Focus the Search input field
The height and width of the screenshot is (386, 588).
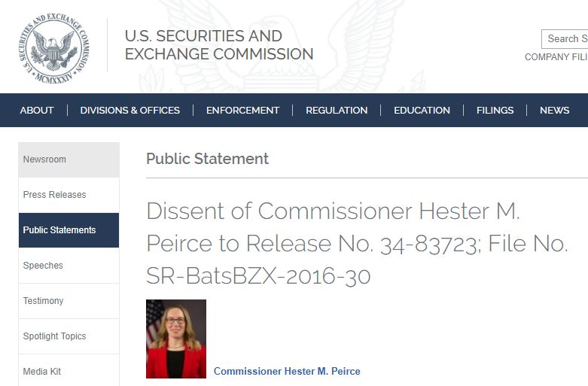[565, 39]
